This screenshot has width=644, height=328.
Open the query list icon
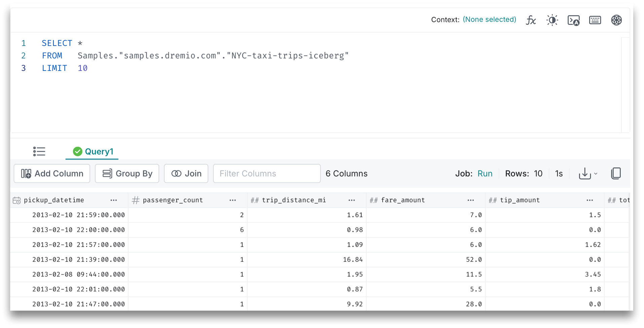pyautogui.click(x=39, y=152)
